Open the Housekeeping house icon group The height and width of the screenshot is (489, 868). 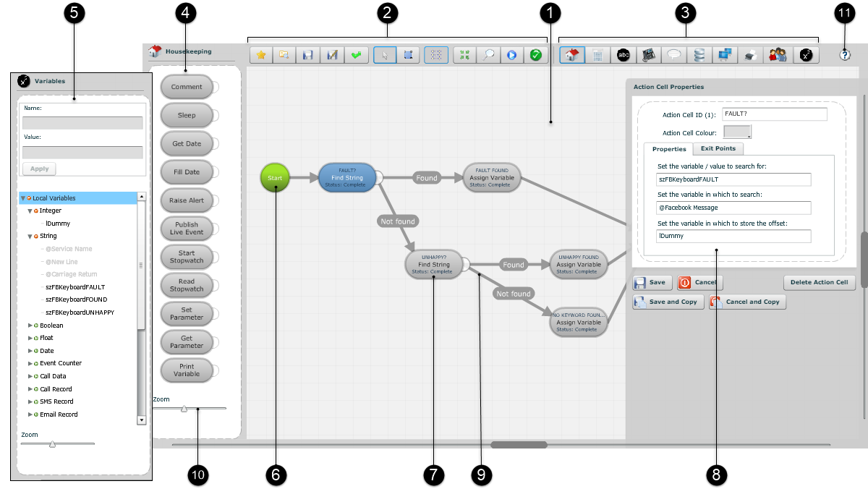572,55
